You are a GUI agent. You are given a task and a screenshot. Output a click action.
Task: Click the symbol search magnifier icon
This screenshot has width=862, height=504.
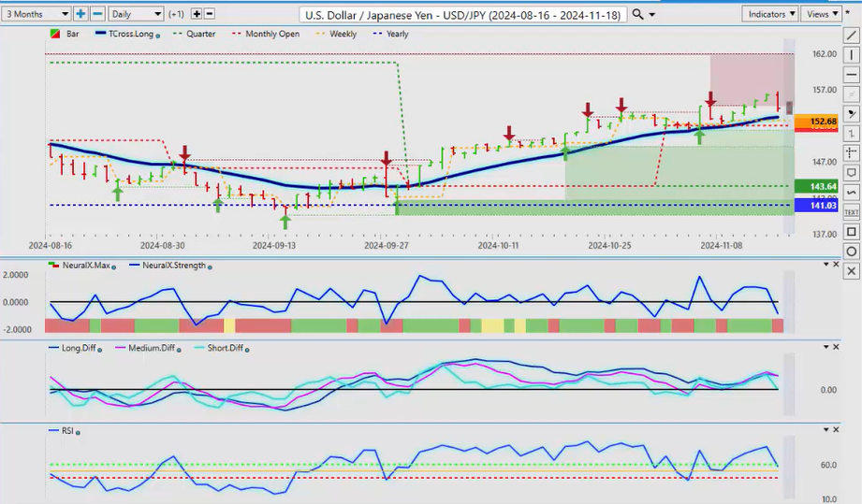[637, 14]
